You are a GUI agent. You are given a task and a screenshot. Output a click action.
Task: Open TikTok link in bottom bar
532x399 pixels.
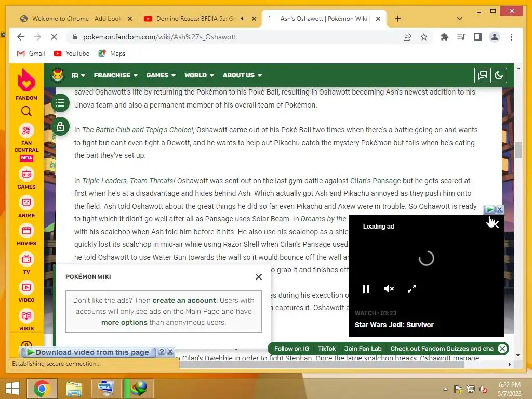[x=326, y=349]
